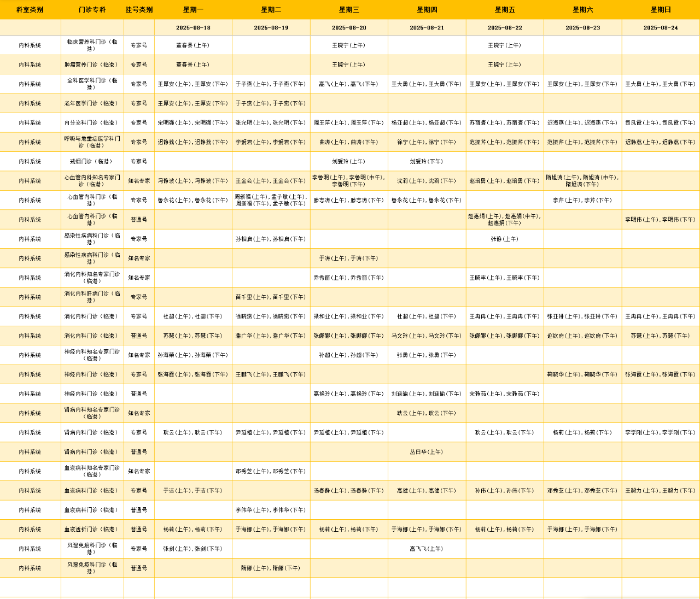
Task: Select the 戒烟门诊（临港）clinic cell
Action: click(92, 161)
